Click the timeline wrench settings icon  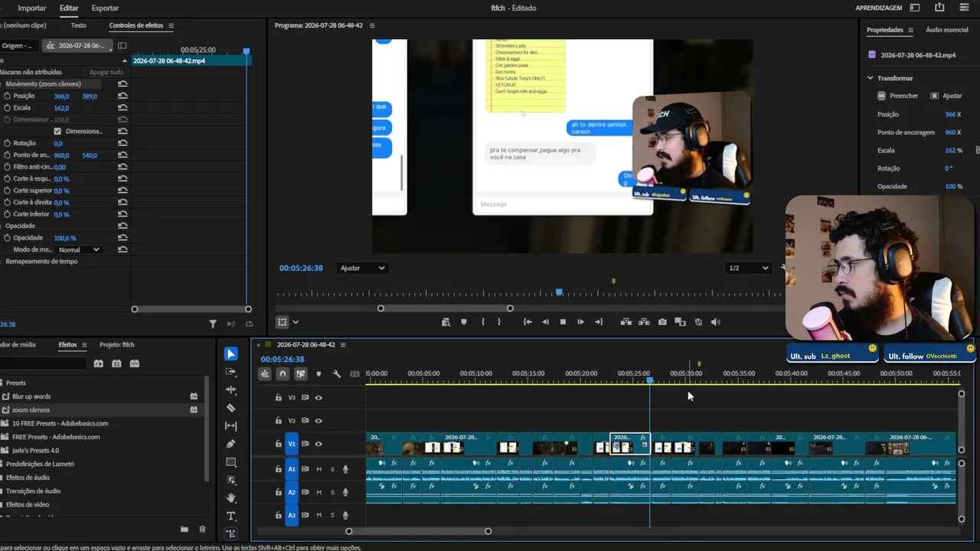337,374
